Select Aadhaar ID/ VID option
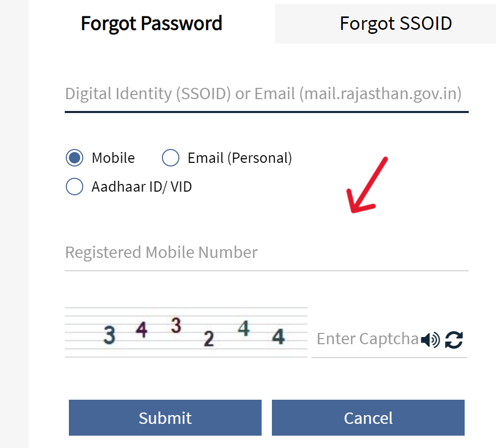496x448 pixels. click(75, 186)
